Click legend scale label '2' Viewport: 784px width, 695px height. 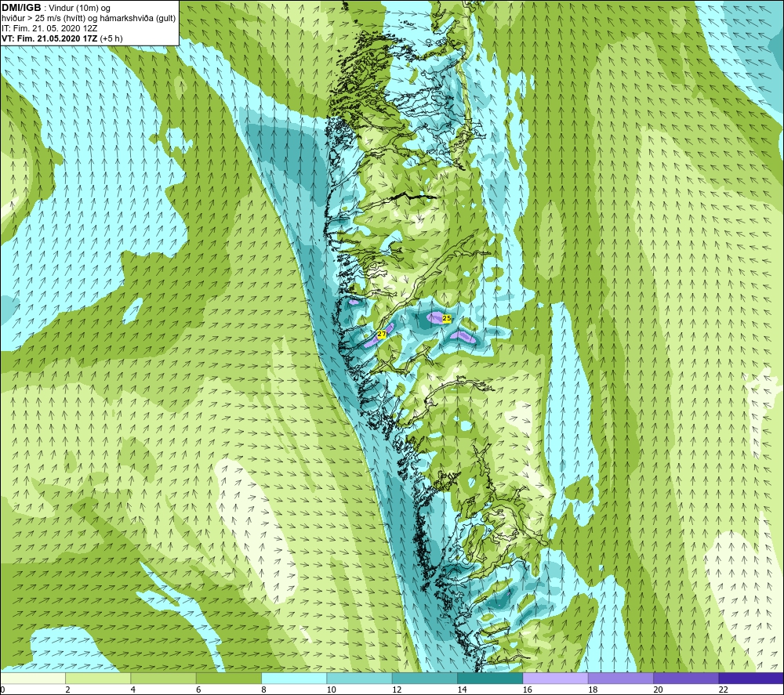[67, 690]
